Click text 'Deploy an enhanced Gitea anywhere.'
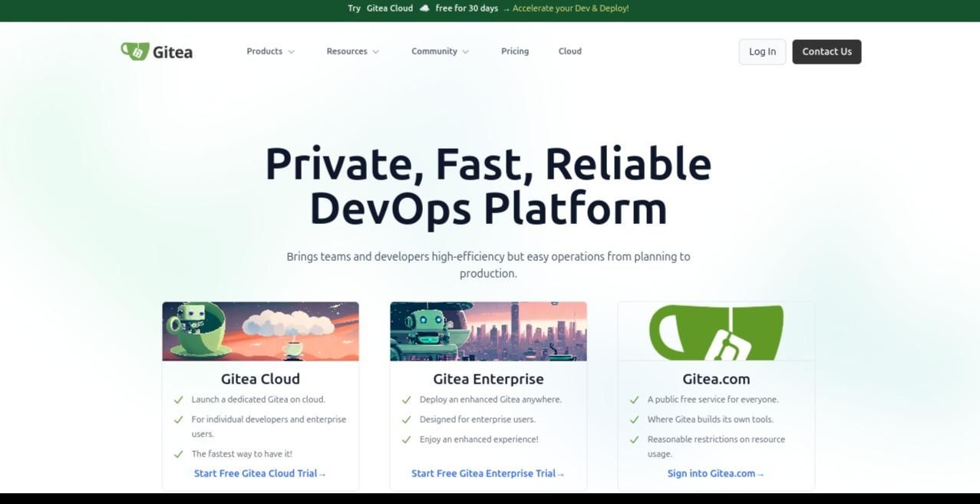Viewport: 980px width, 504px height. (490, 400)
